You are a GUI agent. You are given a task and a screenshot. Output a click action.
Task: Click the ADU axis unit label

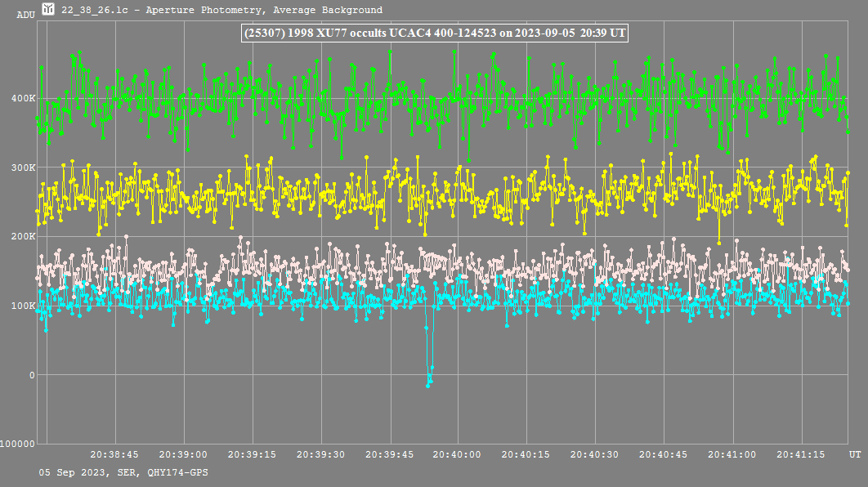(25, 15)
